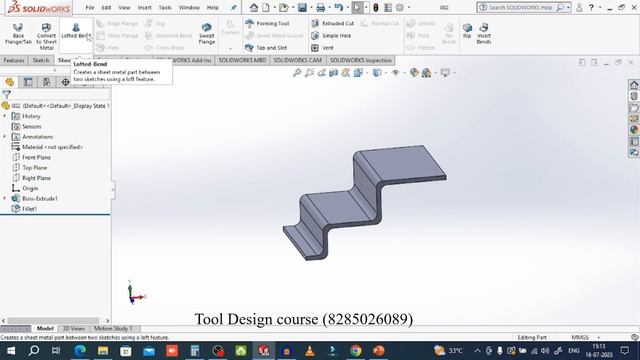Open the Options gear icon
Image resolution: width=640 pixels, height=360 pixels.
point(400,7)
